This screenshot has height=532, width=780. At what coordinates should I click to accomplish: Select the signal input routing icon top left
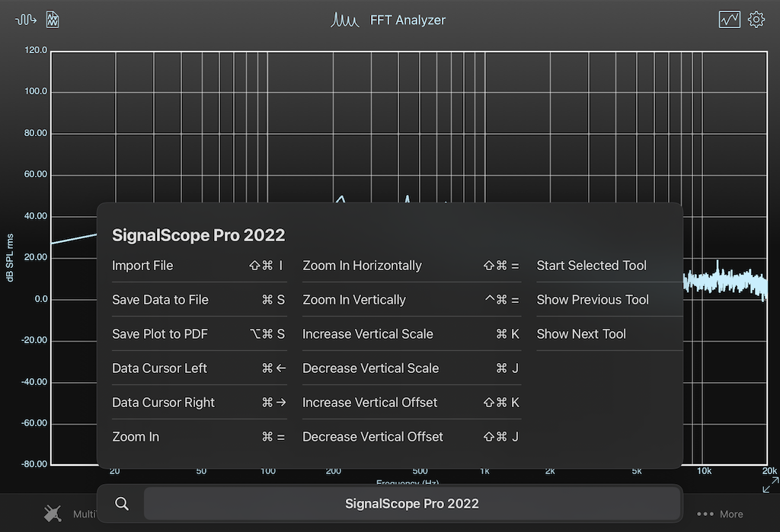[25, 19]
